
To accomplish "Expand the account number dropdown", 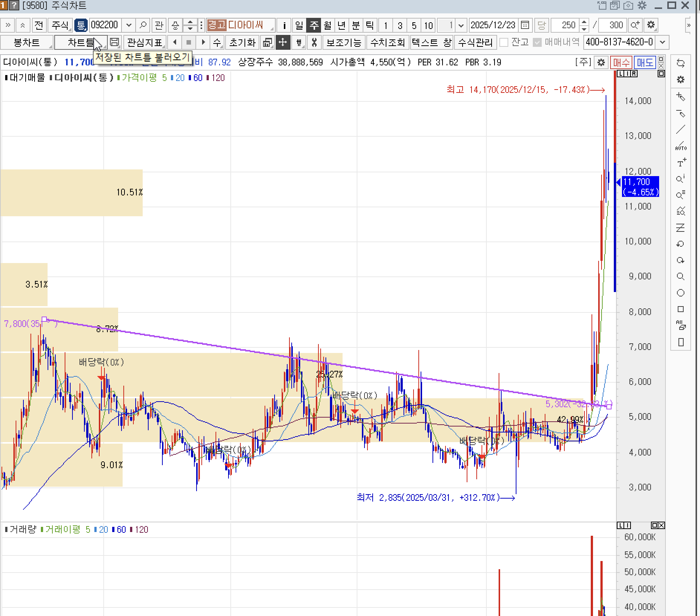I will 662,42.
